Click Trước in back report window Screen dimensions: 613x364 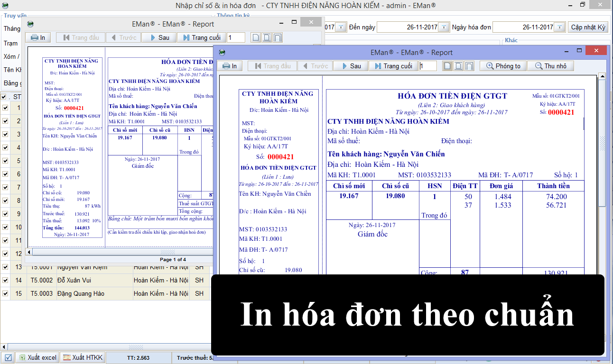pos(124,37)
